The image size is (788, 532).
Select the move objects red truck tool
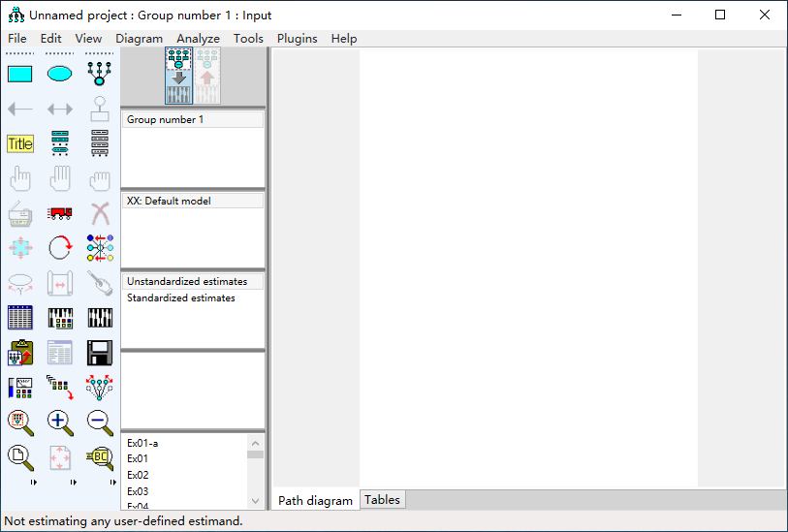[x=60, y=213]
